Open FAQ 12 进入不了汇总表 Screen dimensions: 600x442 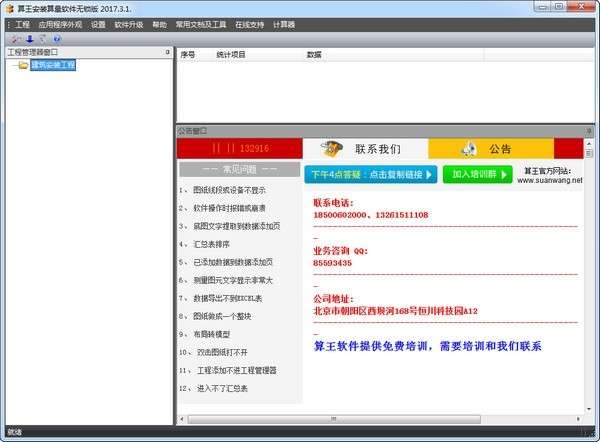(x=214, y=388)
